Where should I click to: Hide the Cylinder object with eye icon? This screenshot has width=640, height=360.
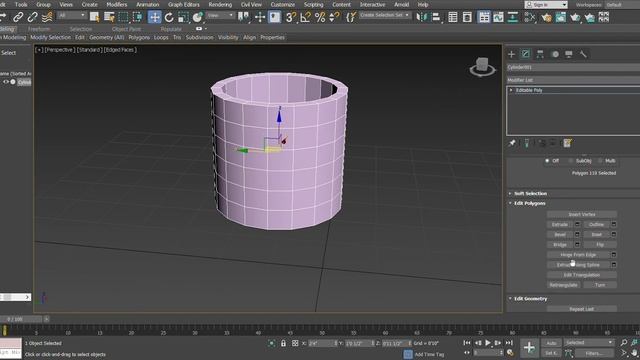click(6, 82)
